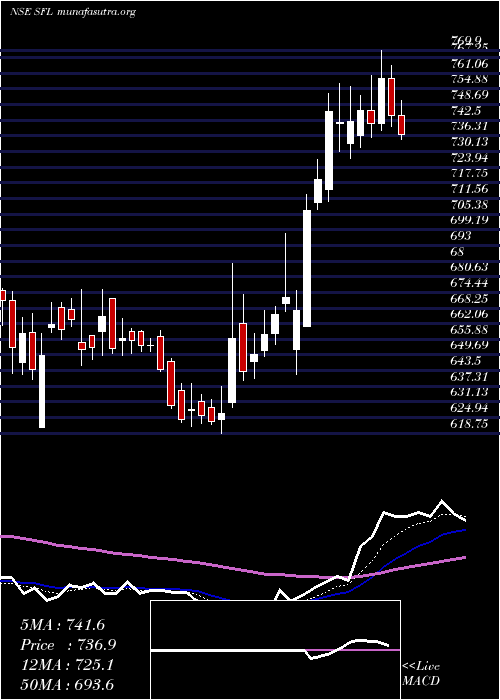
Task: Click the 680.63 price axis label
Action: coord(469,267)
